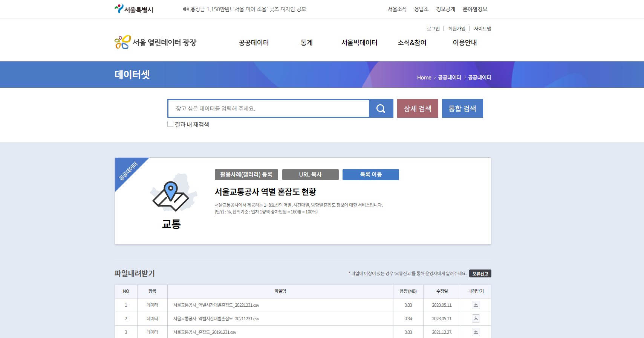Click the 용량(MB) column header
The height and width of the screenshot is (338, 644).
coord(408,291)
